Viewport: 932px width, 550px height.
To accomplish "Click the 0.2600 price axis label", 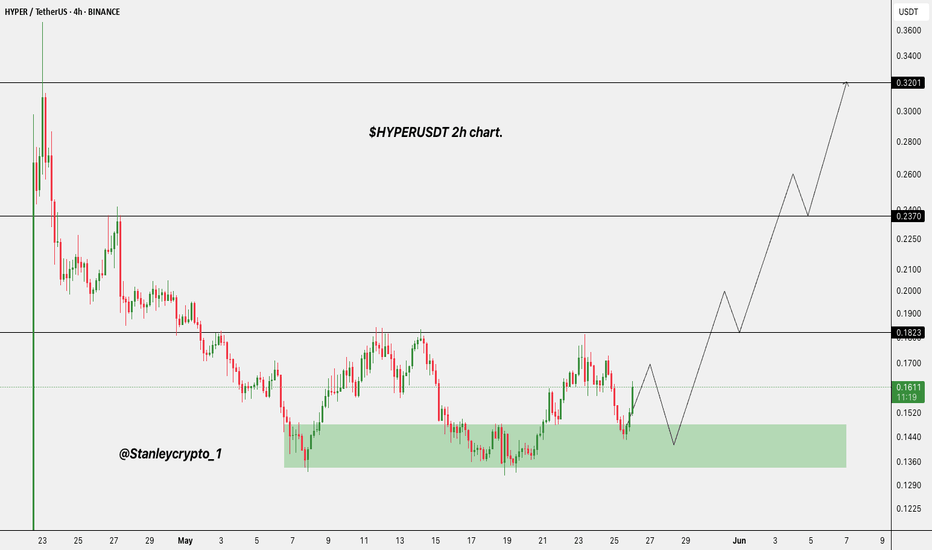I will click(908, 175).
